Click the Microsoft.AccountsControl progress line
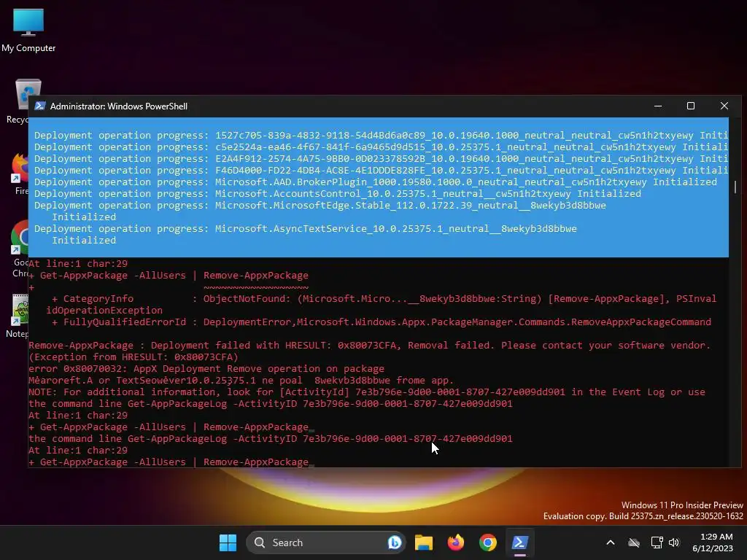The height and width of the screenshot is (560, 747). (337, 194)
